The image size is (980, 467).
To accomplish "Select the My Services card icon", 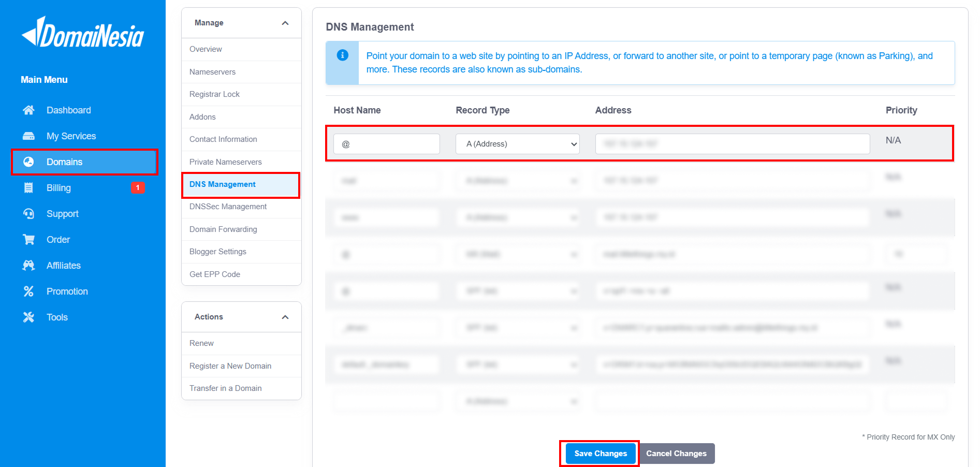I will coord(30,136).
